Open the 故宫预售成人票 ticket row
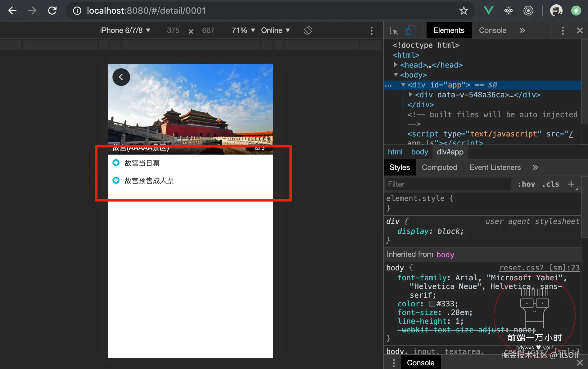Image resolution: width=588 pixels, height=369 pixels. (x=191, y=181)
